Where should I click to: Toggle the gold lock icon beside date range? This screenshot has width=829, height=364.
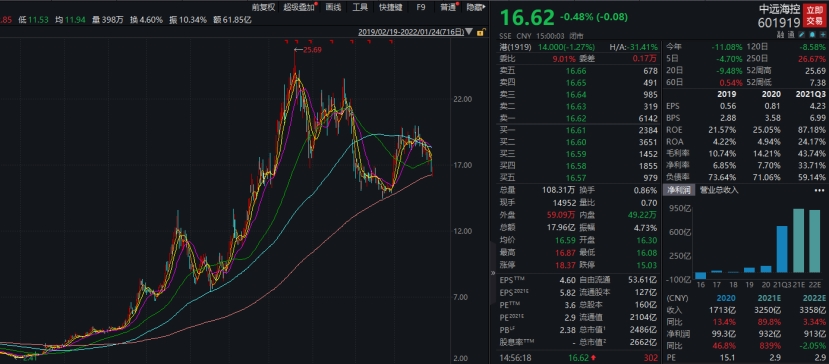[x=480, y=32]
